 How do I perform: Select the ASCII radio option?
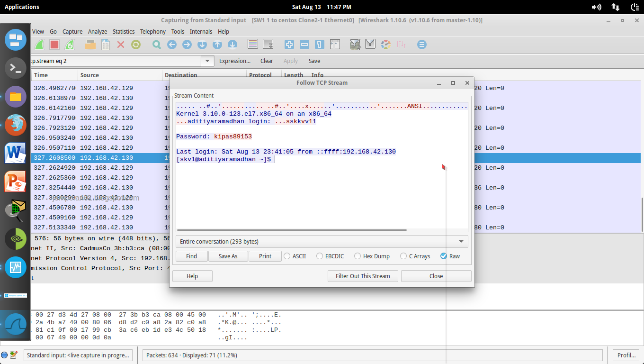tap(295, 256)
